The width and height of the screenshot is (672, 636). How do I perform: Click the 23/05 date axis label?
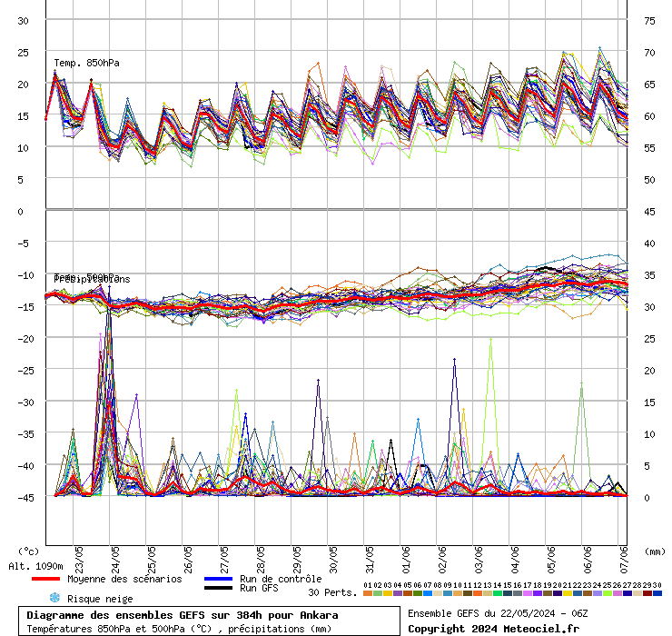click(x=79, y=560)
